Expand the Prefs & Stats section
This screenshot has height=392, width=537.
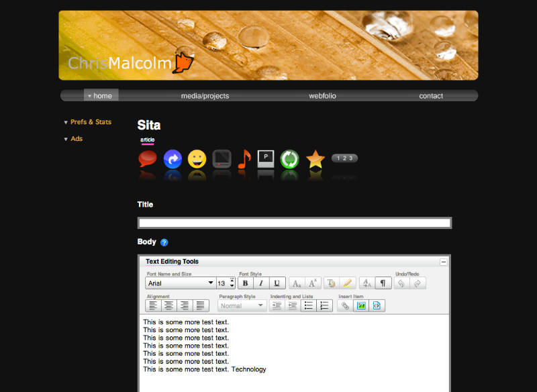pyautogui.click(x=91, y=122)
